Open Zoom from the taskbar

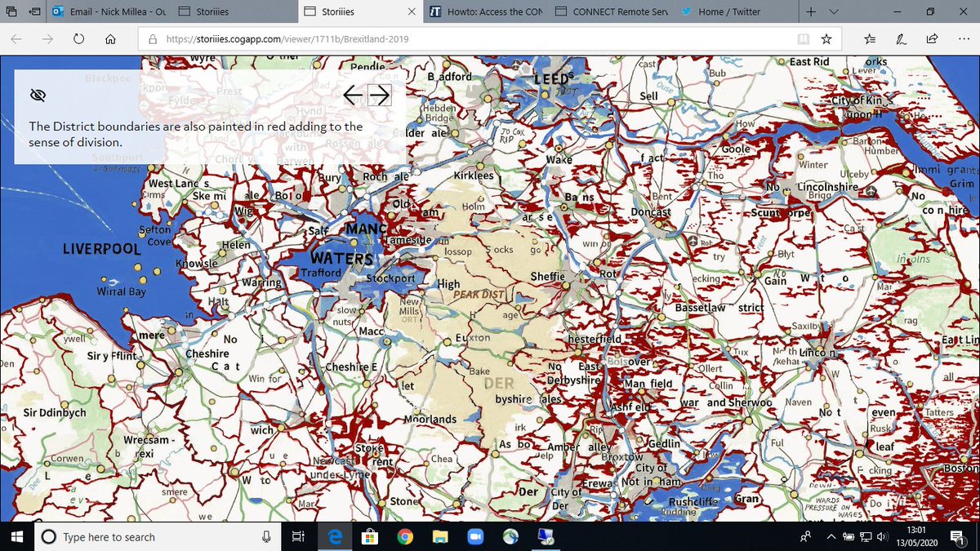[475, 536]
